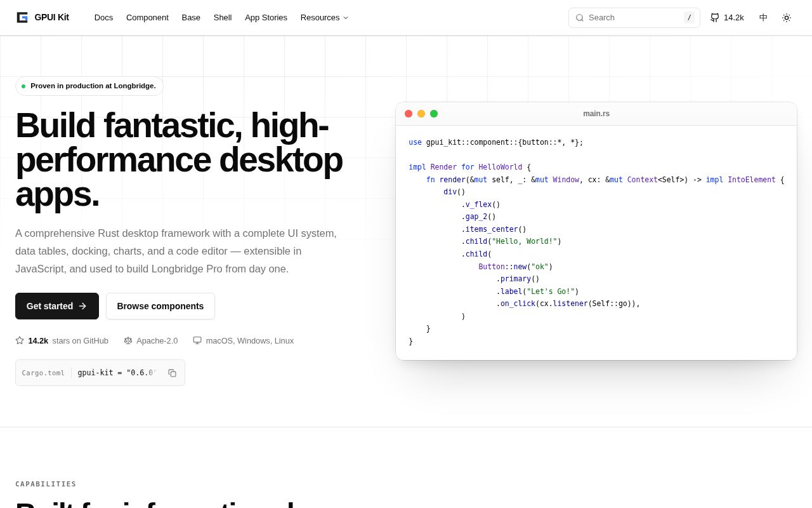
Task: Click the GPUI Kit home link text
Action: click(x=51, y=17)
